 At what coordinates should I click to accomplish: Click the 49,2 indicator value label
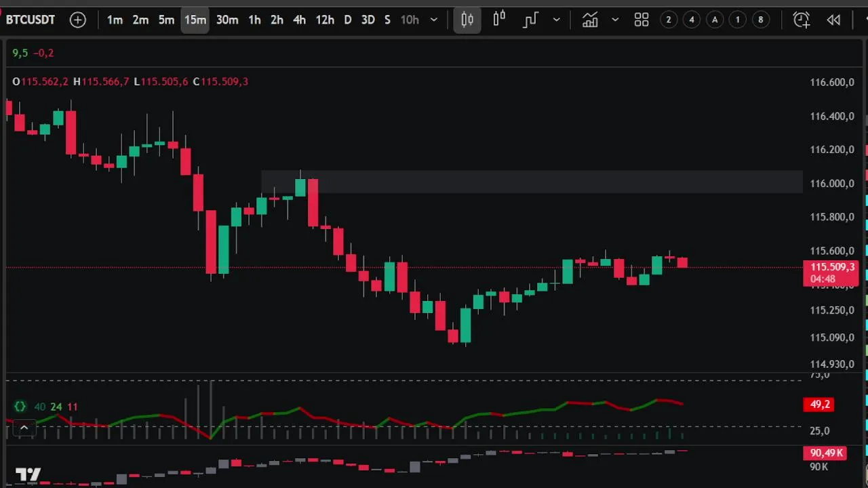[819, 405]
